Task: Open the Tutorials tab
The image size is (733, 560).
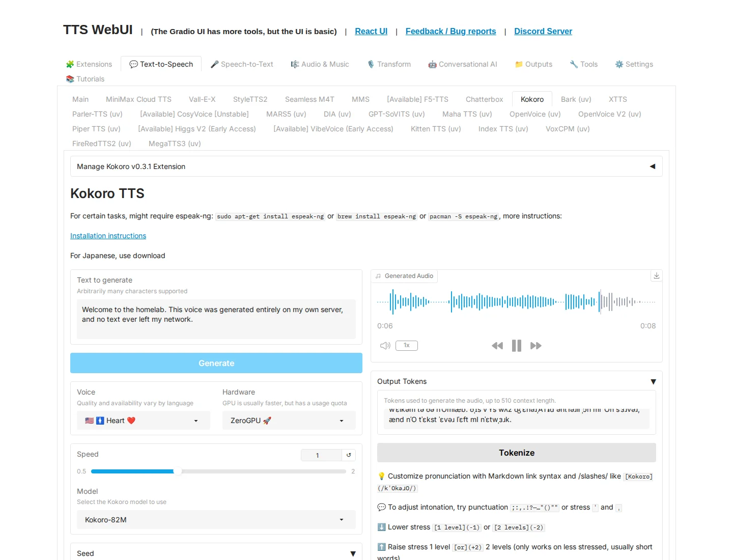Action: [85, 79]
